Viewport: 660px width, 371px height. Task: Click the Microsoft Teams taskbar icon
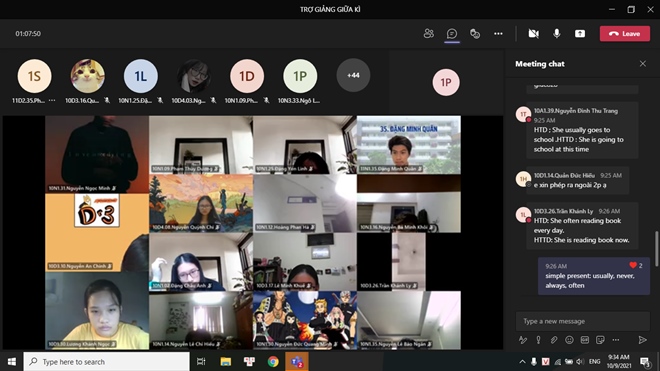tap(297, 362)
